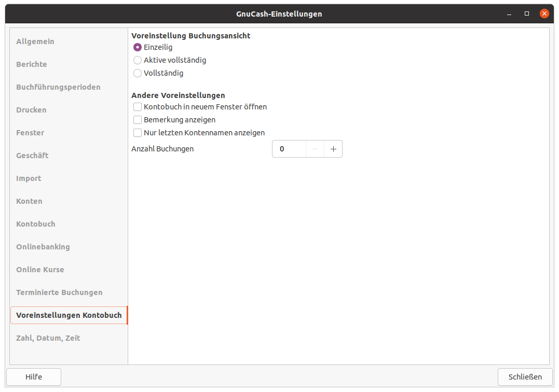Open the Drucken preferences page
This screenshot has width=559, height=392.
pyautogui.click(x=31, y=110)
